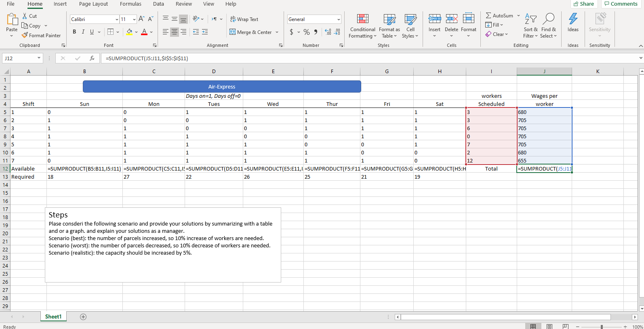
Task: Click Increase Decimal icon
Action: coord(328,32)
